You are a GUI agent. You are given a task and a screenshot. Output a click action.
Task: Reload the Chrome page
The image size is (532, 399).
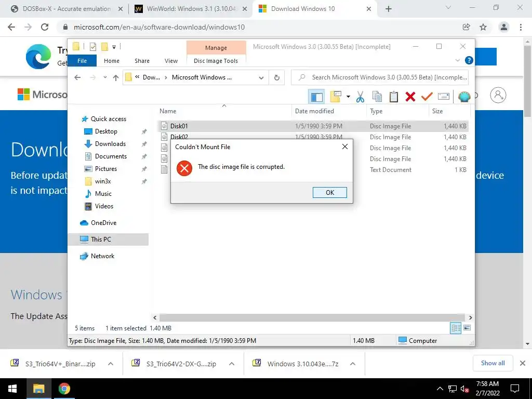[45, 27]
